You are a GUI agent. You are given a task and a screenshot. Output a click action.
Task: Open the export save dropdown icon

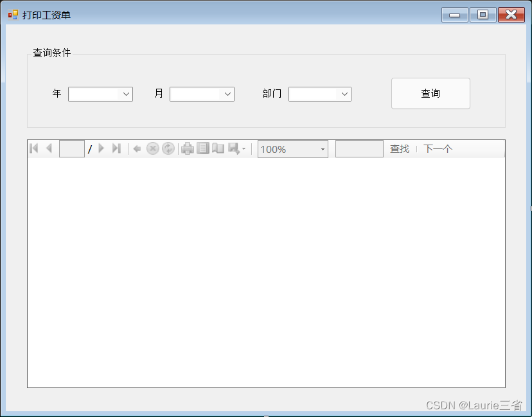pyautogui.click(x=236, y=148)
